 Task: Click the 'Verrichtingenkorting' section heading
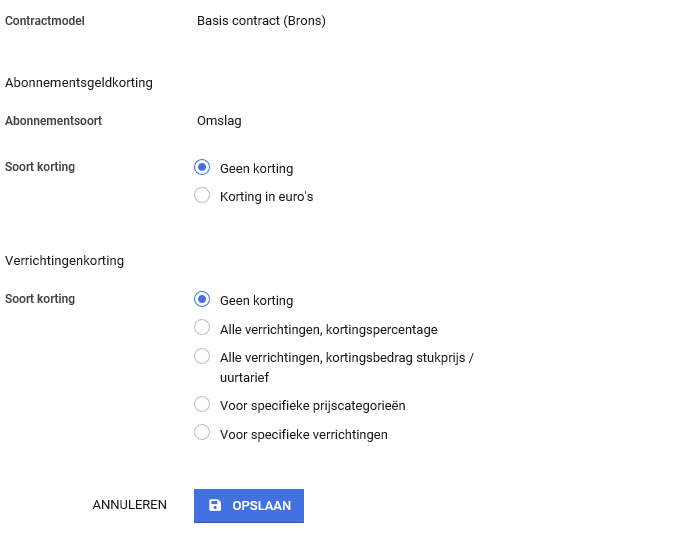point(64,261)
